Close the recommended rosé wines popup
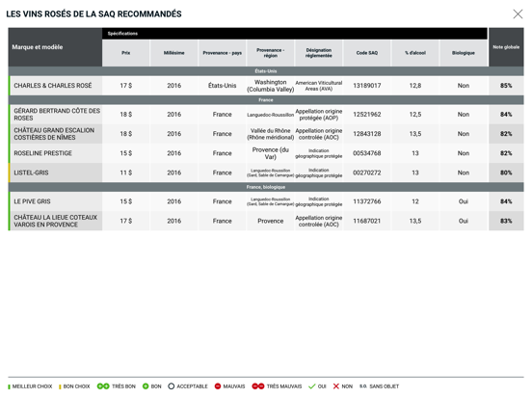Image resolution: width=532 pixels, height=399 pixels. click(x=518, y=13)
